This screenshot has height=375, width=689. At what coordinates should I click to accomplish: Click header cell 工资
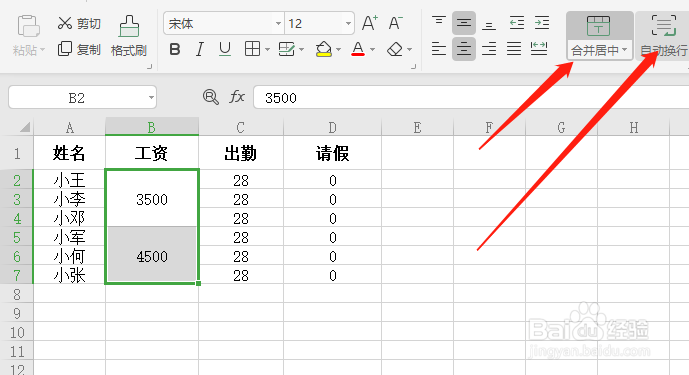click(152, 153)
